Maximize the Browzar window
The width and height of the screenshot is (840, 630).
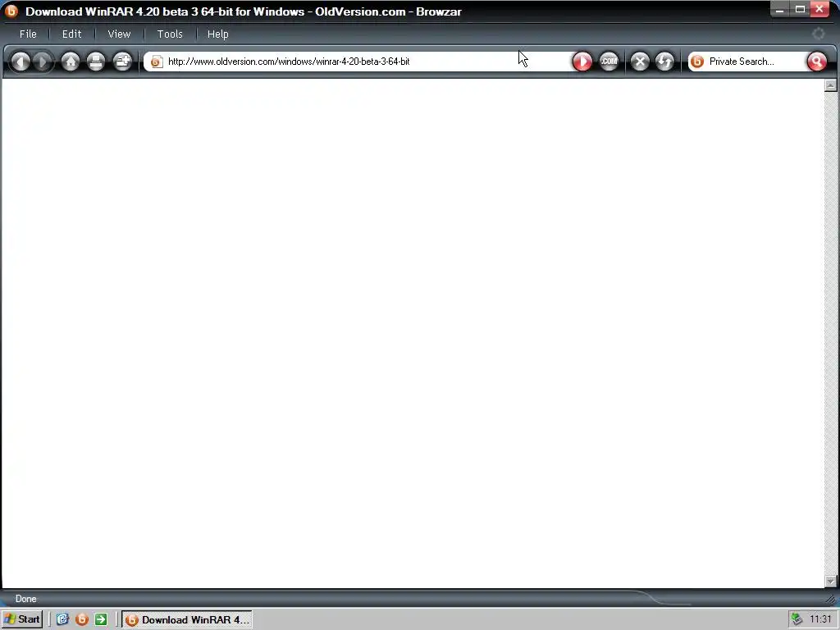(x=800, y=9)
